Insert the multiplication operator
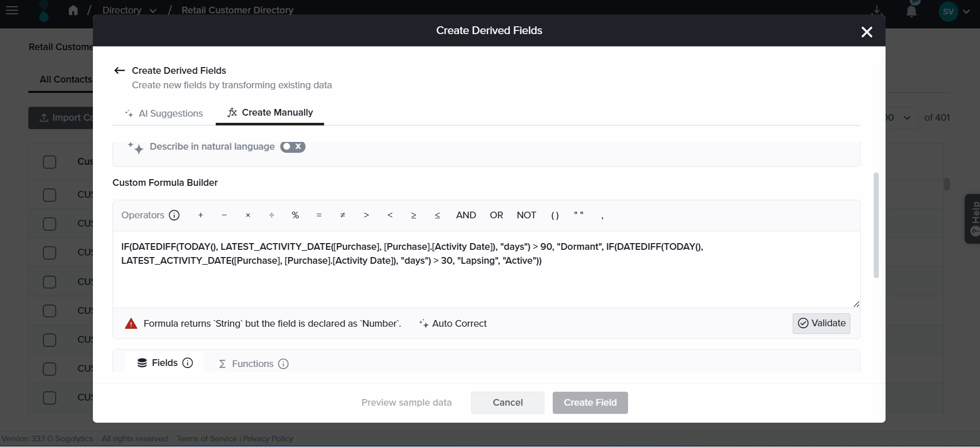 (x=248, y=215)
